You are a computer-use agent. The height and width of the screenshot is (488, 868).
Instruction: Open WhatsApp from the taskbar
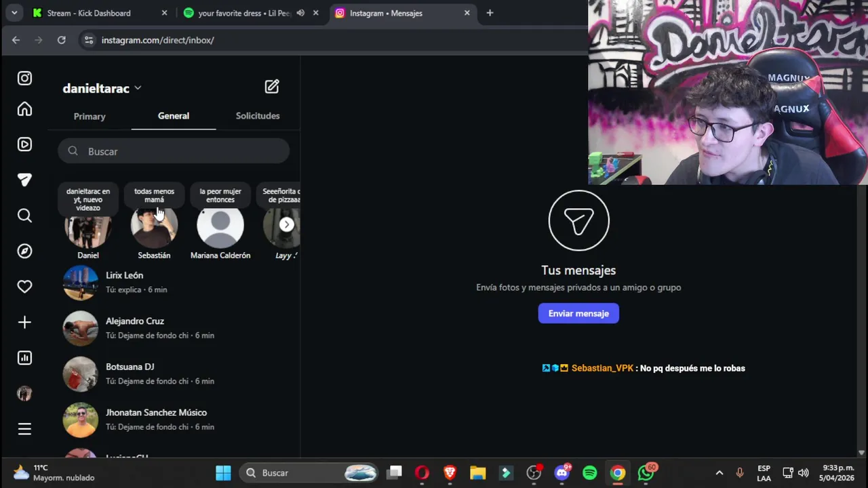(646, 472)
